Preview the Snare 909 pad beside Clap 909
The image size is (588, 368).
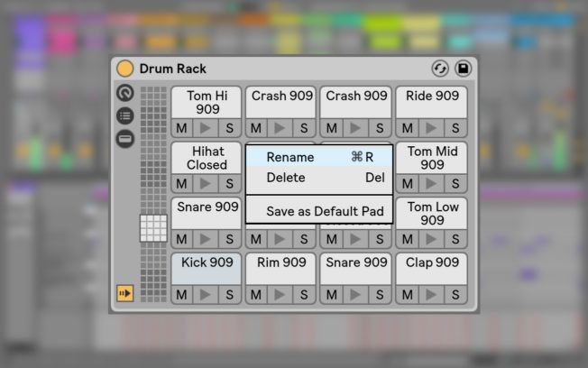point(355,294)
